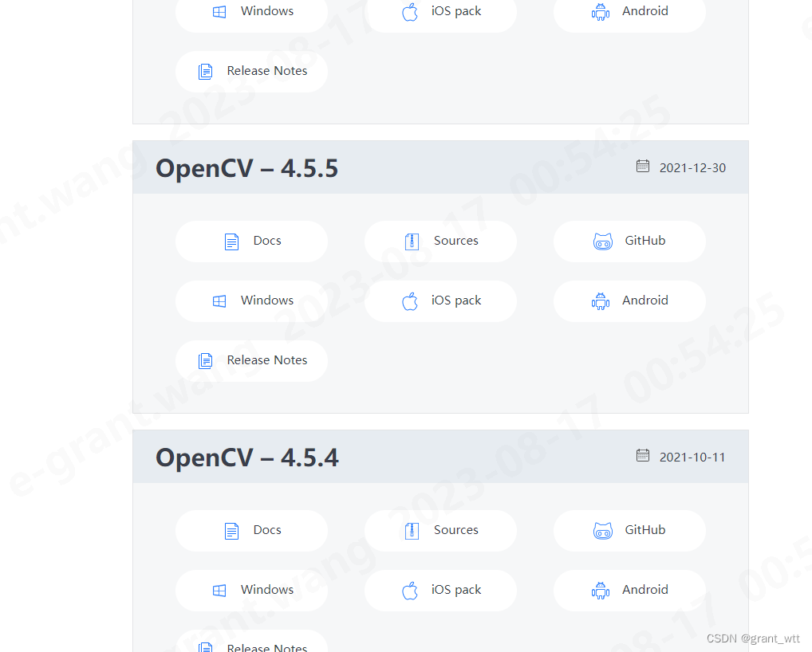Viewport: 812px width, 652px height.
Task: Click the zipped Sources icon for version 4.5.4
Action: (412, 531)
